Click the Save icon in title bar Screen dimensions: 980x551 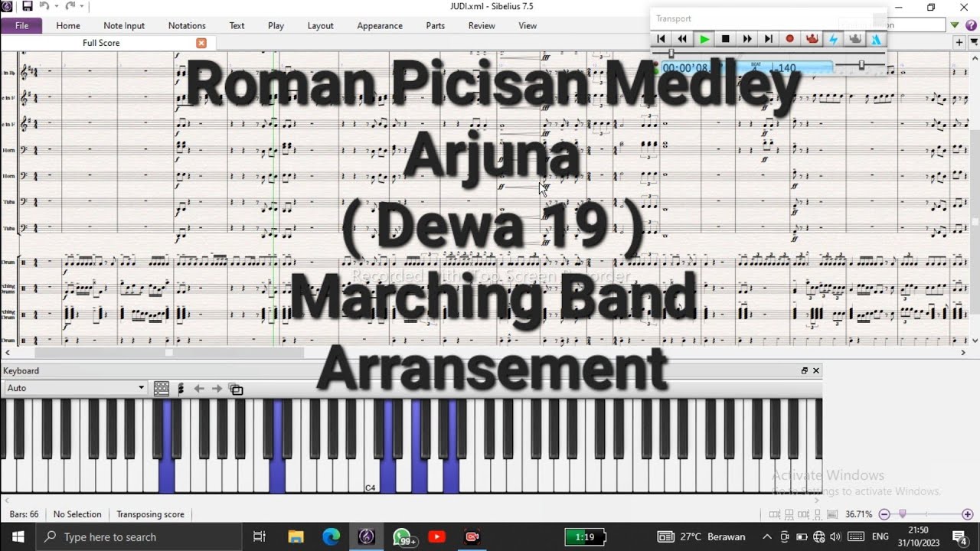pos(28,6)
